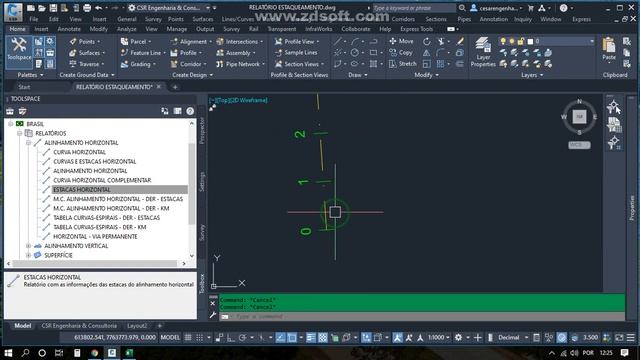Click the viewport label Top view control
Viewport: 640px width, 360px height.
pos(223,100)
